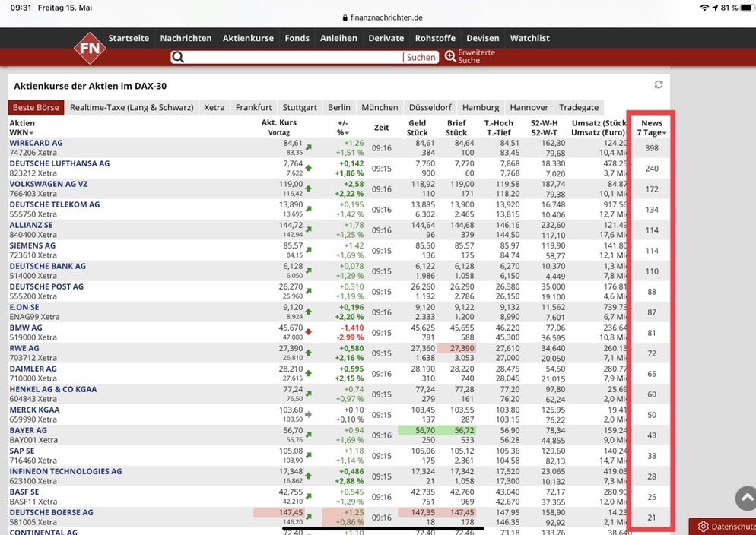Open the 7 Tage sort dropdown in News column

[x=664, y=132]
